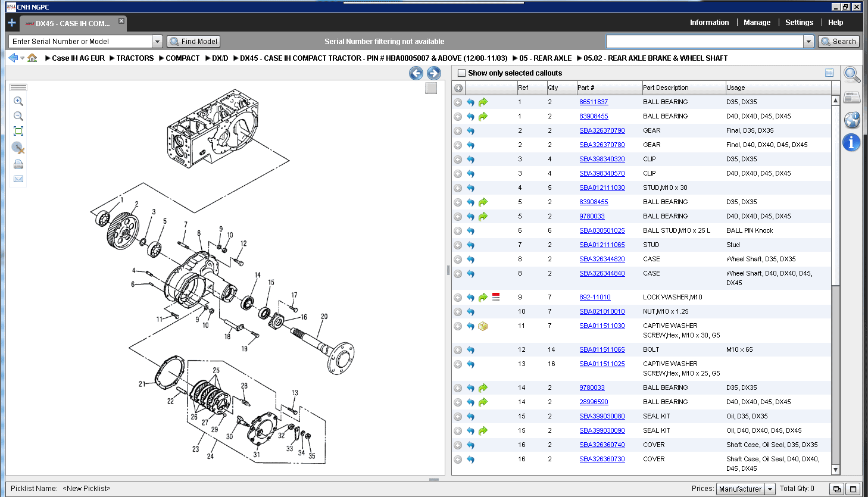This screenshot has height=497, width=868.
Task: Click the parts list vertical scrollbar down arrow
Action: pyautogui.click(x=835, y=470)
